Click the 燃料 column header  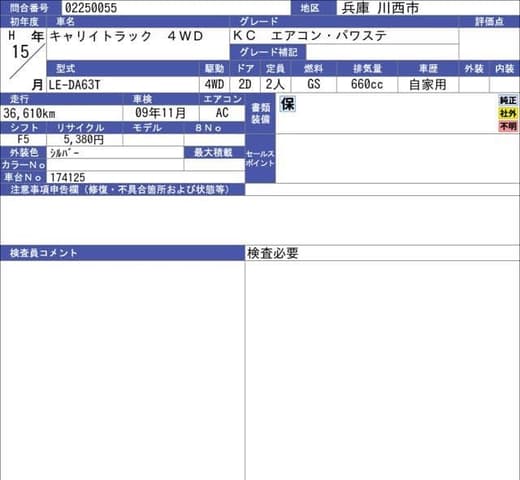pos(313,69)
